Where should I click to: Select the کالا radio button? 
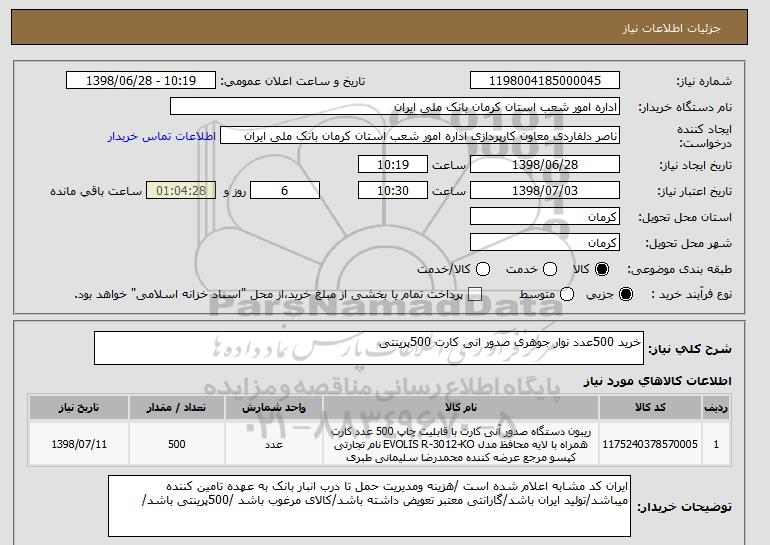click(602, 269)
